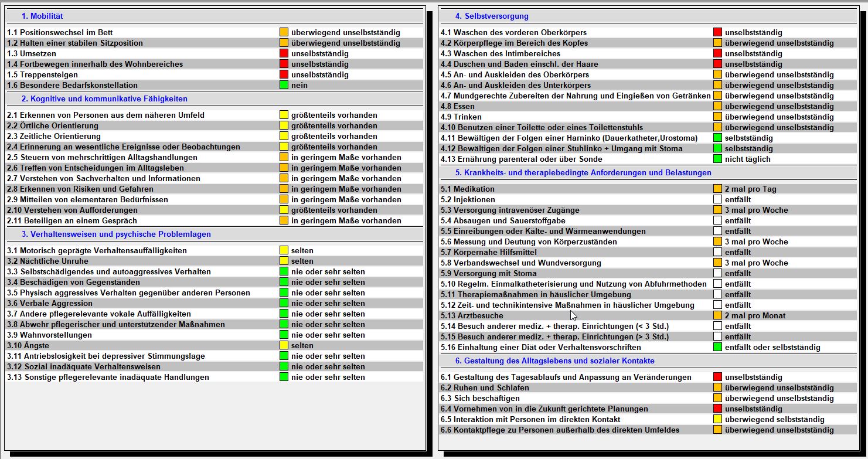Click the green square for 4.13 Ernährung parenteral
The image size is (868, 459).
pyautogui.click(x=717, y=159)
